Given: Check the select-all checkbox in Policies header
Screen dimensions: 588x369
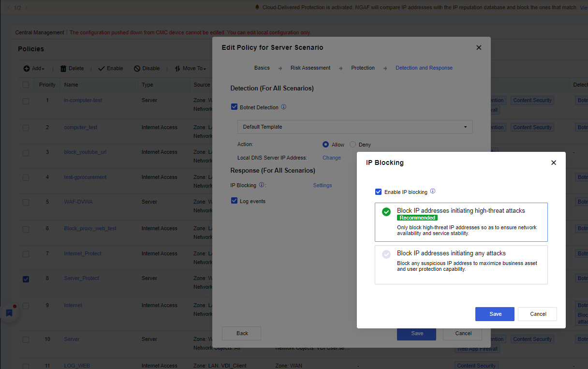Looking at the screenshot, I should (26, 85).
